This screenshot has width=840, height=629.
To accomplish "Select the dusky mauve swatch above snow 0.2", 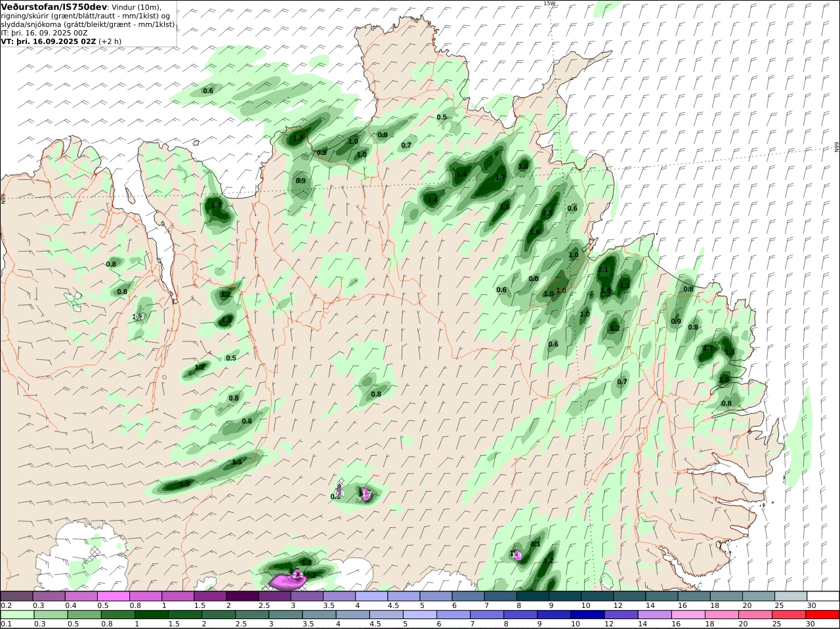I will 16,596.
